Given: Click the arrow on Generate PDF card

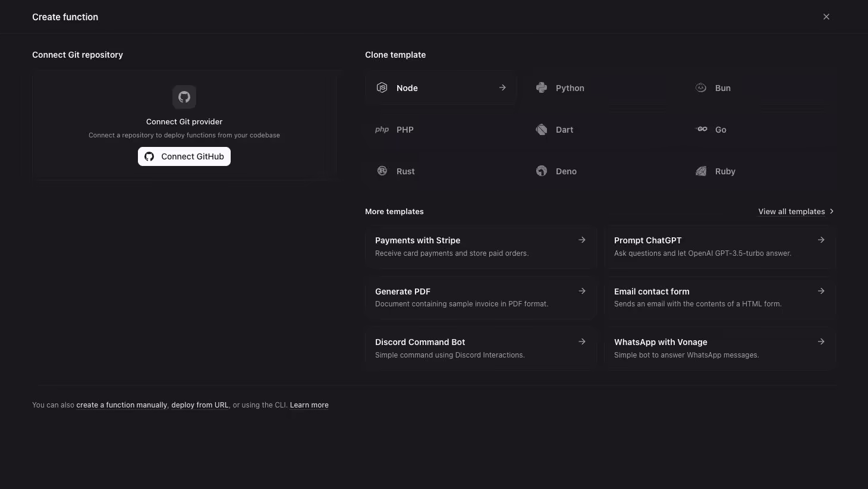Looking at the screenshot, I should click(582, 291).
